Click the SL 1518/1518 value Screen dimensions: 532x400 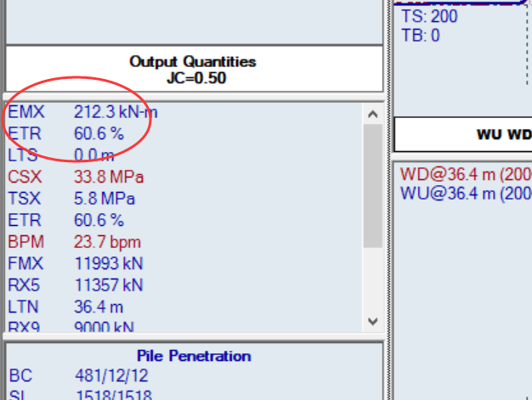click(113, 395)
